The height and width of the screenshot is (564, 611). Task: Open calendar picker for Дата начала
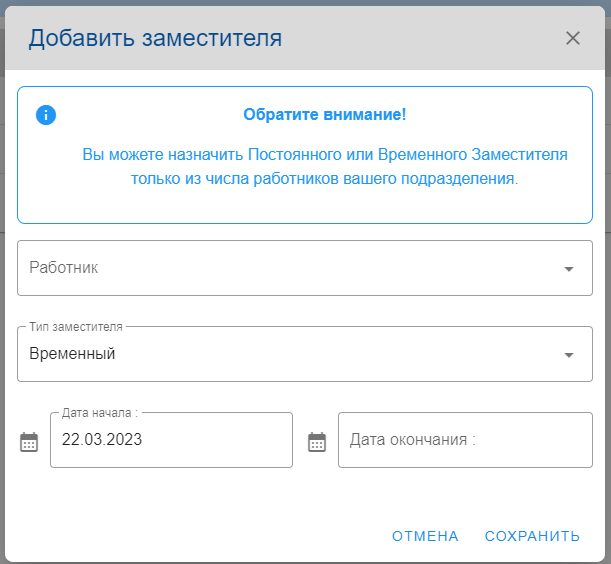pyautogui.click(x=29, y=441)
